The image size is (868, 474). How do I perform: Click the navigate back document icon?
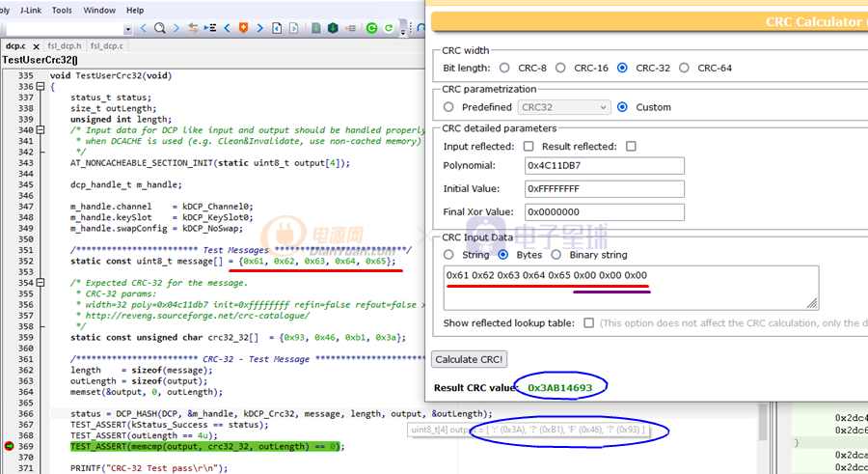pos(277,28)
